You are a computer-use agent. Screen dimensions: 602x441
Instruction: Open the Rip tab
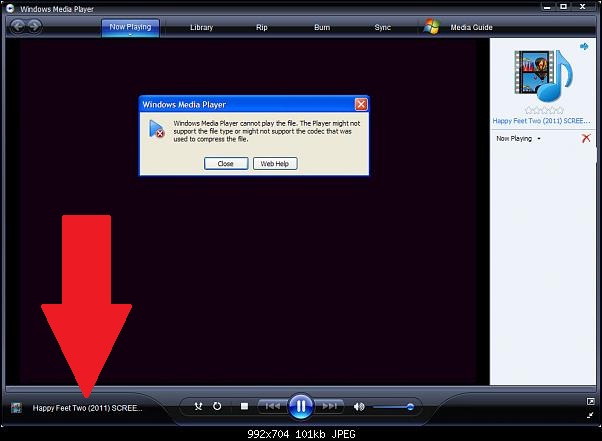pos(261,28)
